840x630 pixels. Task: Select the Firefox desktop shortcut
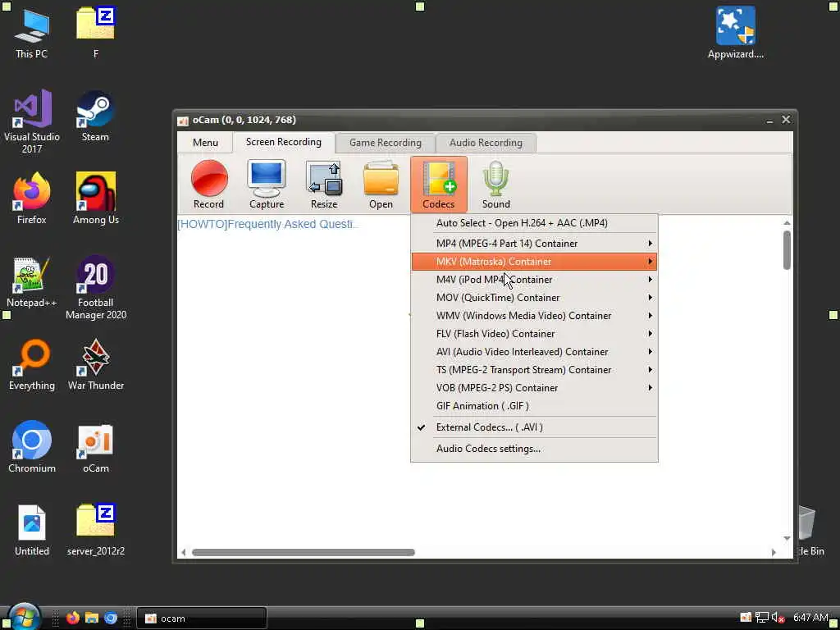click(x=32, y=199)
